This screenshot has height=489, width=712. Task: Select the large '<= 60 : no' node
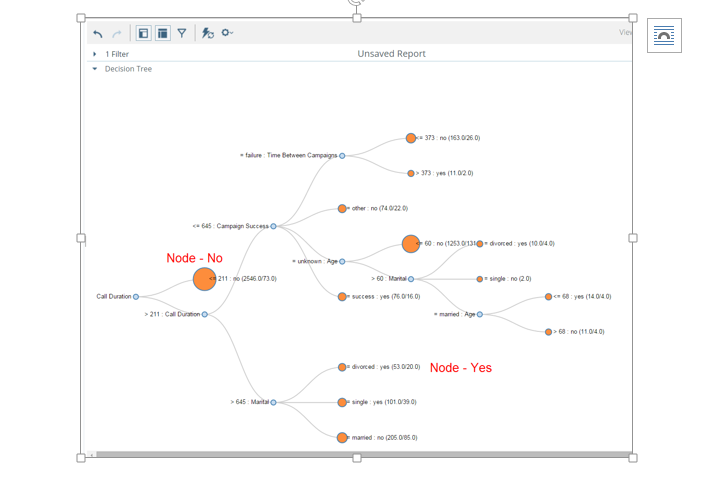[x=411, y=244]
